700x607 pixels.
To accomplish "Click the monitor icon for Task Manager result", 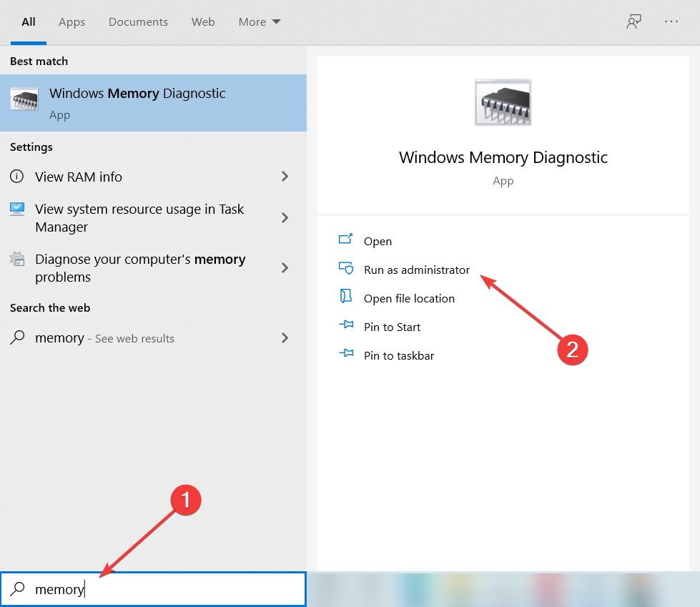I will click(17, 209).
